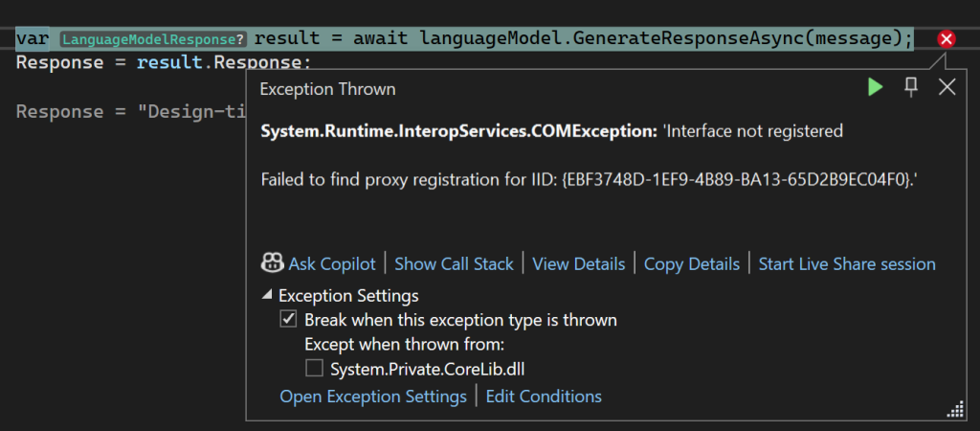This screenshot has height=431, width=980.
Task: Enable the System.Private.CoreLib.dll checkbox
Action: click(314, 368)
